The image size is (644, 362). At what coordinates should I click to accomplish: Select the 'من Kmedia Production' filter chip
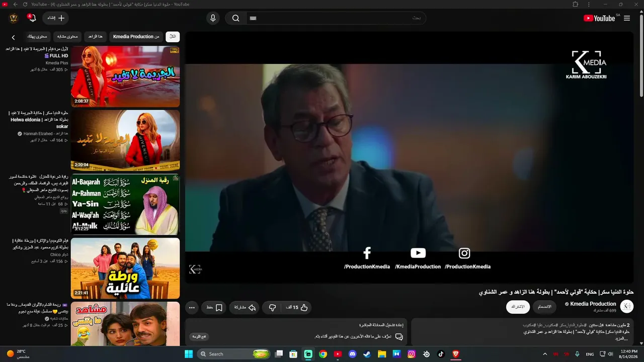[x=136, y=37]
